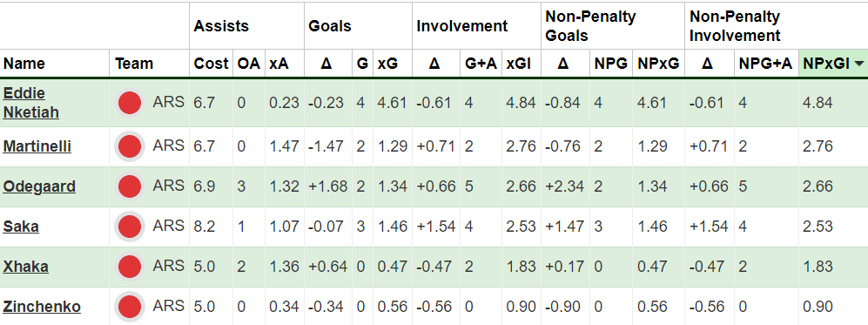Sort table by Cost column header
The height and width of the screenshot is (325, 868).
click(211, 64)
